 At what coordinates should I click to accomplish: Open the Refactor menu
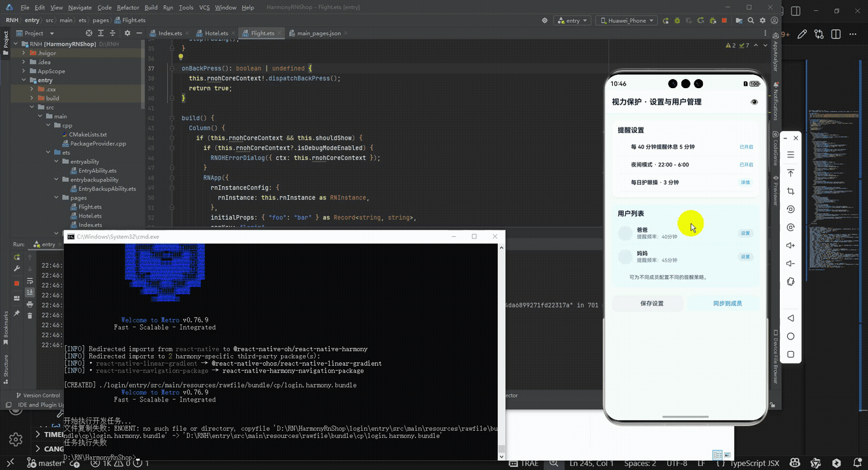tap(128, 7)
